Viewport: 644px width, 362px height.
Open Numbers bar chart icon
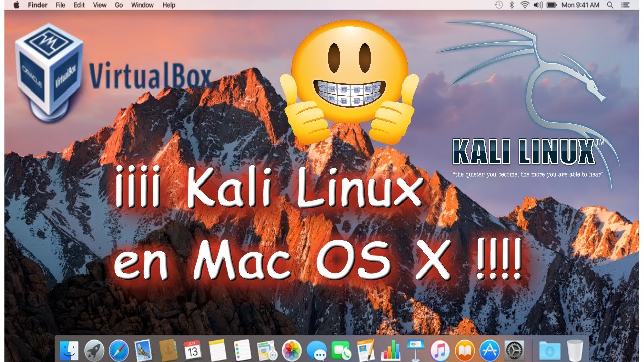pyautogui.click(x=390, y=350)
